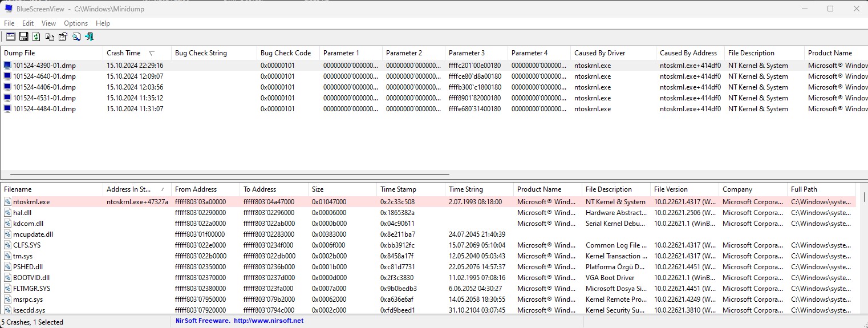Sort by Bug Check Code column header
The height and width of the screenshot is (328, 868).
pyautogui.click(x=288, y=53)
